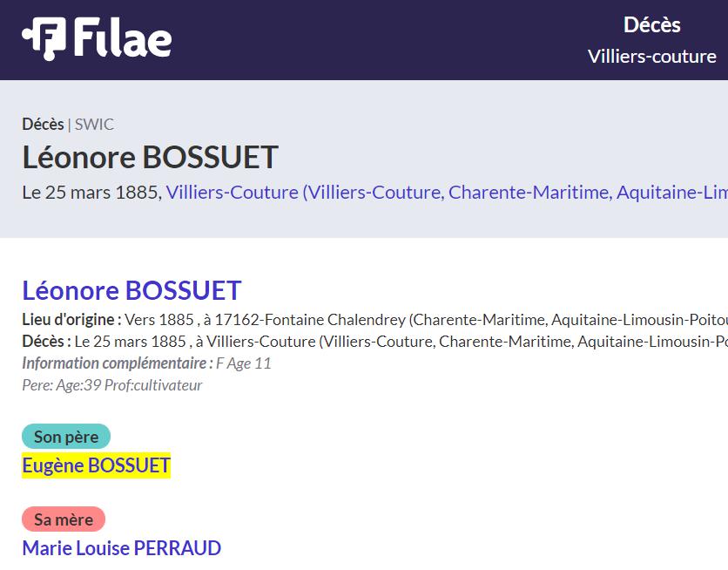Click the teal Son père badge

[x=66, y=437]
